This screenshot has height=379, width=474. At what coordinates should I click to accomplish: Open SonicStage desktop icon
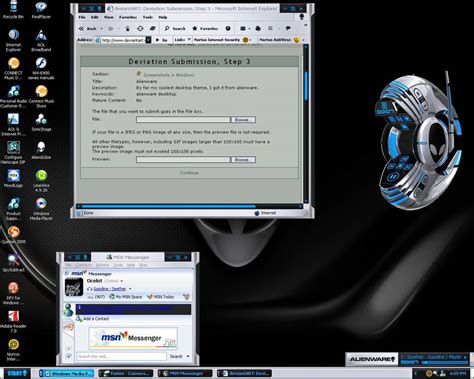click(41, 122)
